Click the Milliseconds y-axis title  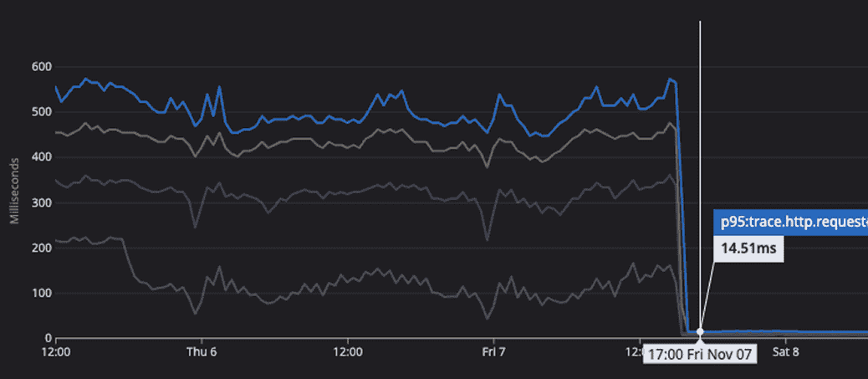[x=14, y=189]
